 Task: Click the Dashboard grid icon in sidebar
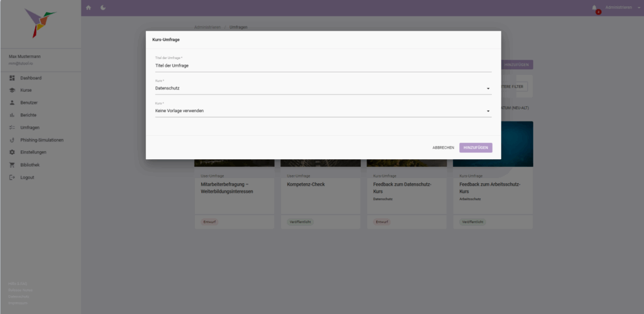tap(12, 78)
